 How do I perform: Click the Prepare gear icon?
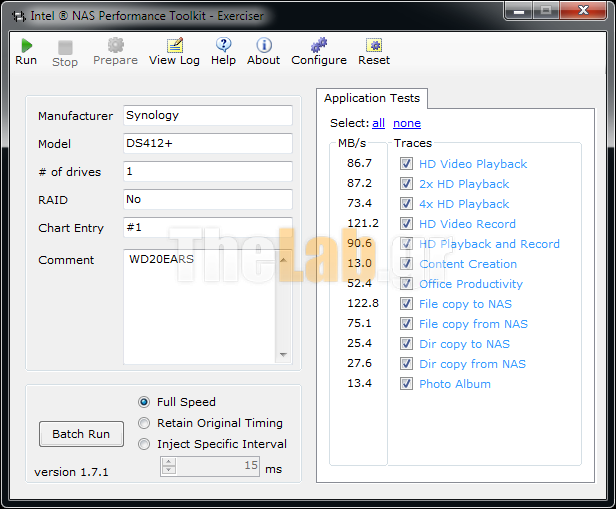tap(116, 45)
